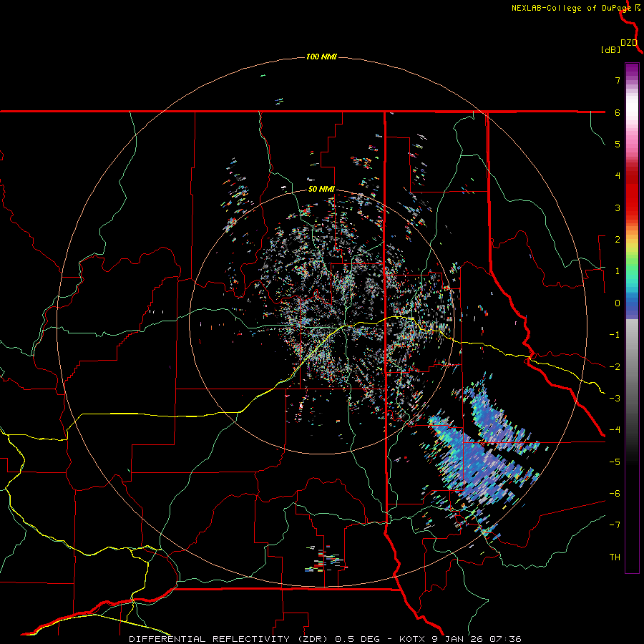Viewport: 644px width, 644px height.
Task: Click the positive 5 scale label
Action: (618, 144)
